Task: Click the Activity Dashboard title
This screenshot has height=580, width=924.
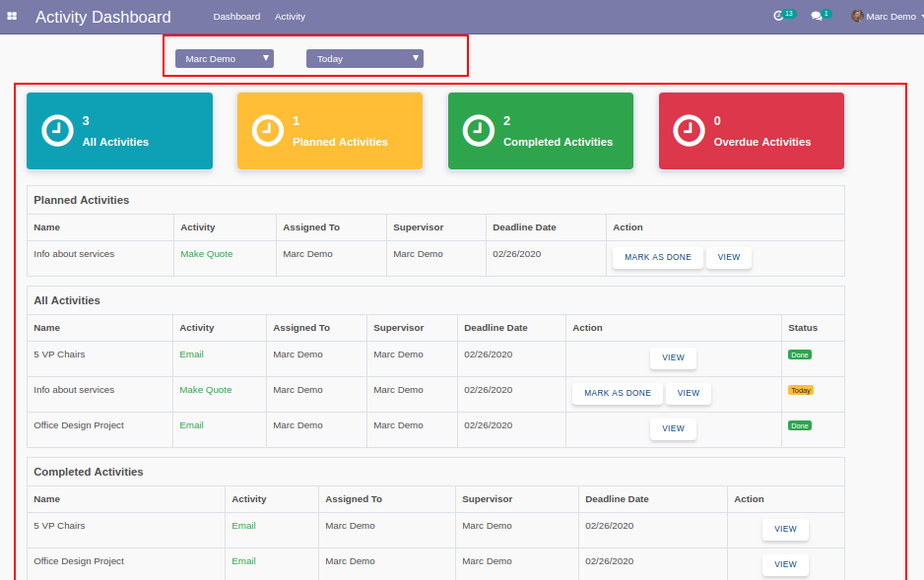Action: (103, 17)
